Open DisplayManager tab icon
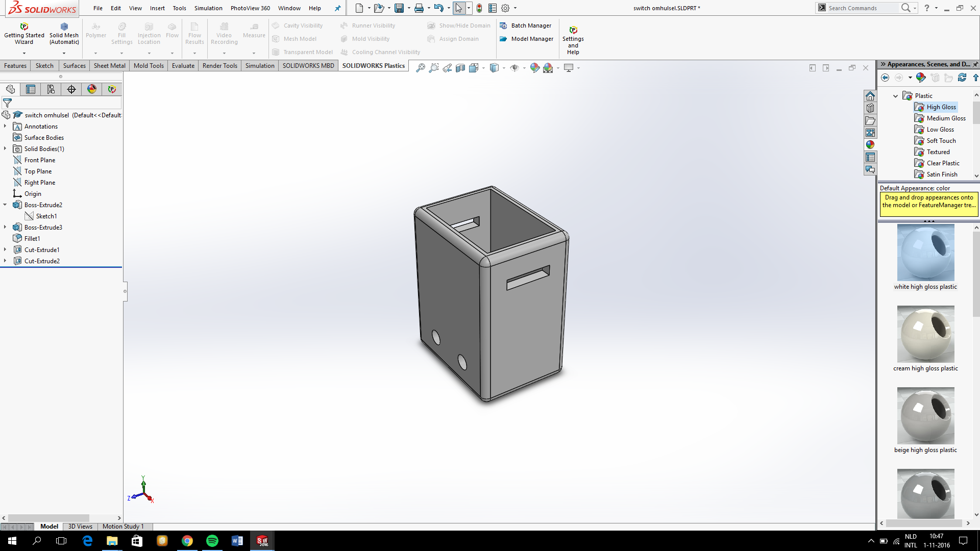 pyautogui.click(x=92, y=89)
